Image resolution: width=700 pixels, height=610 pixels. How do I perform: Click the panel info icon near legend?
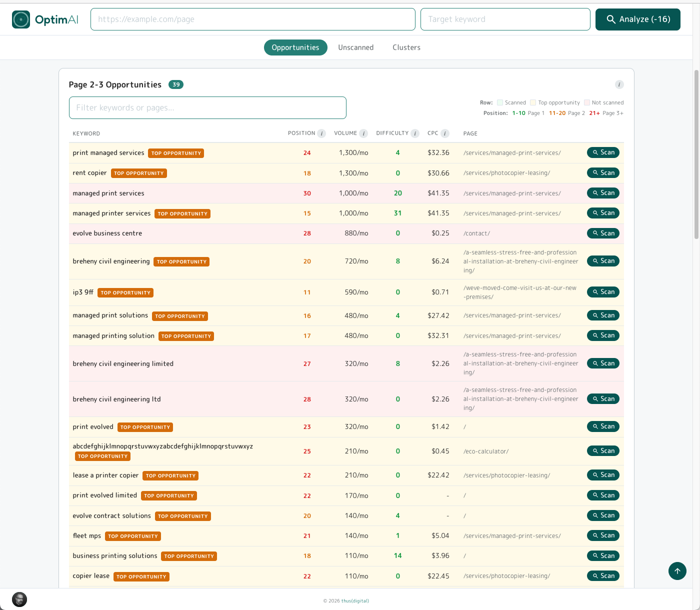coord(619,84)
